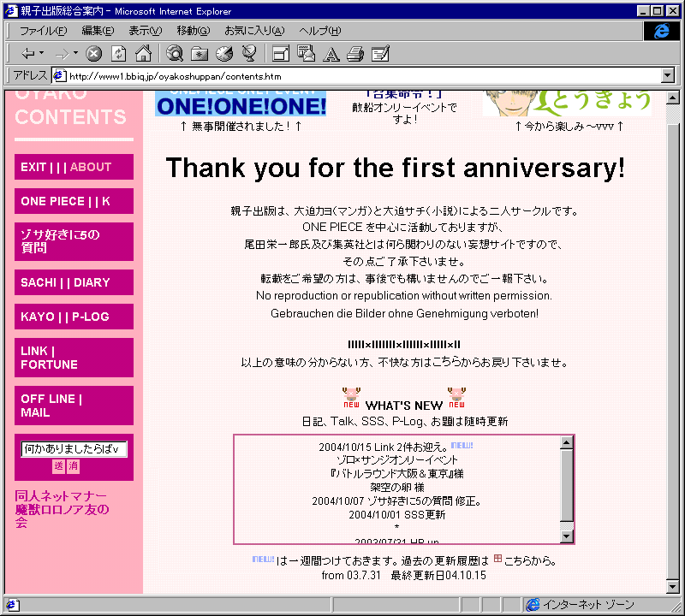Open the DIARY sidebar link
Viewport: 685px width, 616px height.
[92, 282]
